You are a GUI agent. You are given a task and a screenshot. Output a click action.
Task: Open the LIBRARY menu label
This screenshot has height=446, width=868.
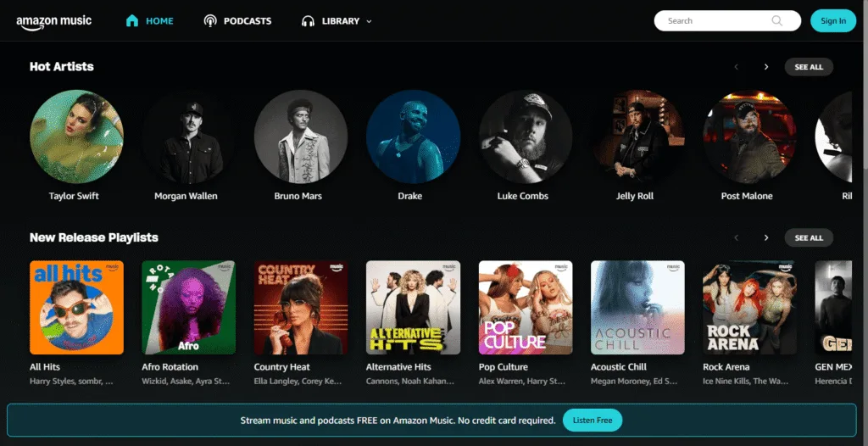(x=341, y=21)
